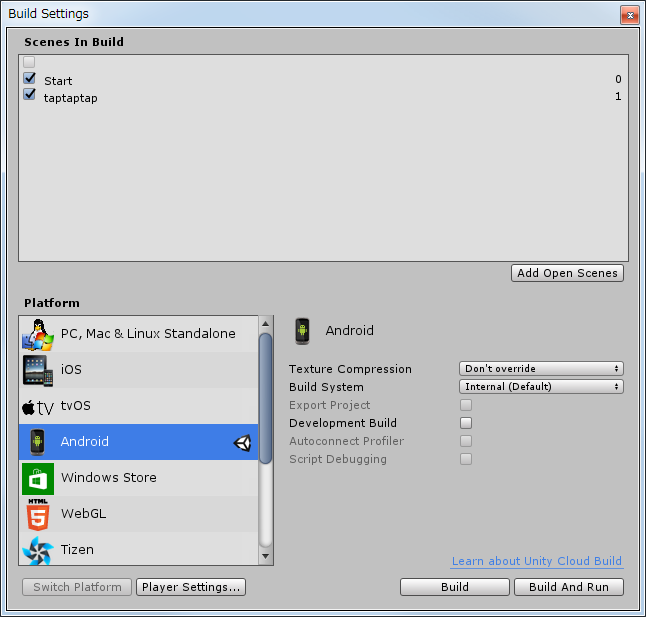The width and height of the screenshot is (646, 617).
Task: Click the iOS device icon in platform list
Action: pos(37,371)
